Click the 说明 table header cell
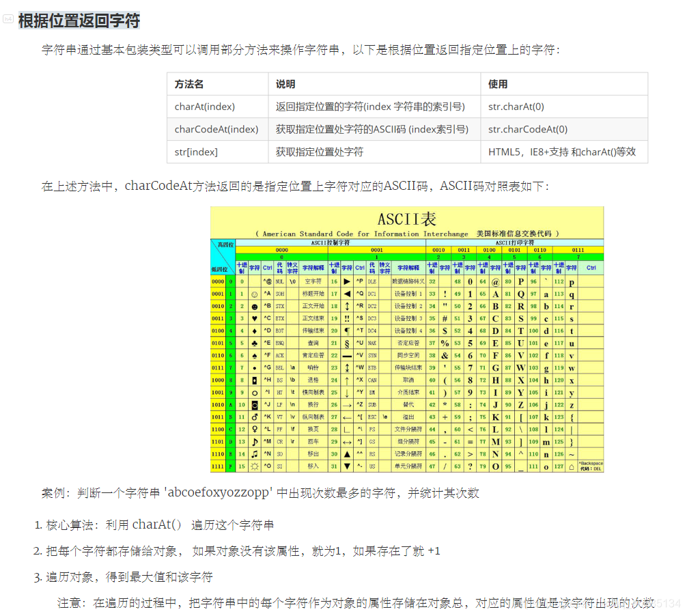Viewport: 687px width, 616px height. pyautogui.click(x=374, y=84)
